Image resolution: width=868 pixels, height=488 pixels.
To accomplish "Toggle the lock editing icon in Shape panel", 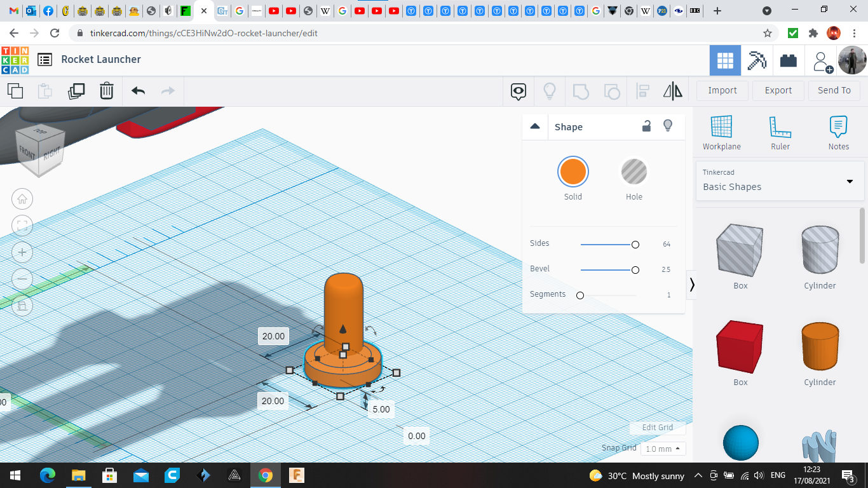I will [646, 126].
